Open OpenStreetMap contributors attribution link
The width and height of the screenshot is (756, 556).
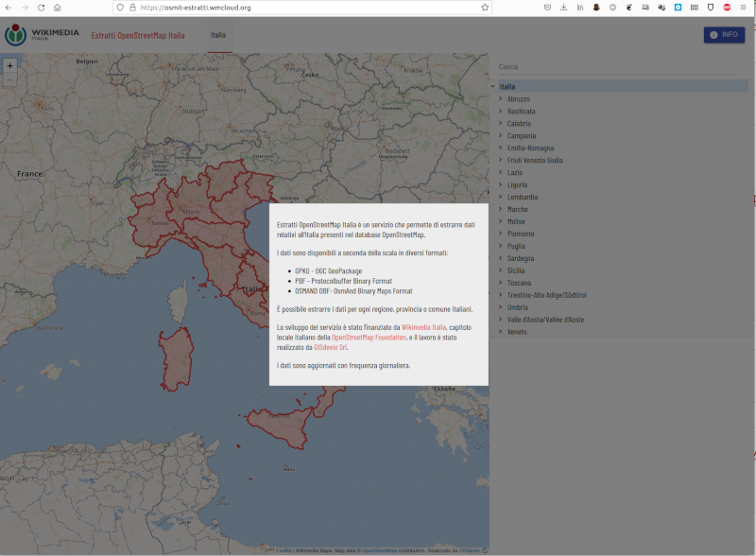pos(380,550)
